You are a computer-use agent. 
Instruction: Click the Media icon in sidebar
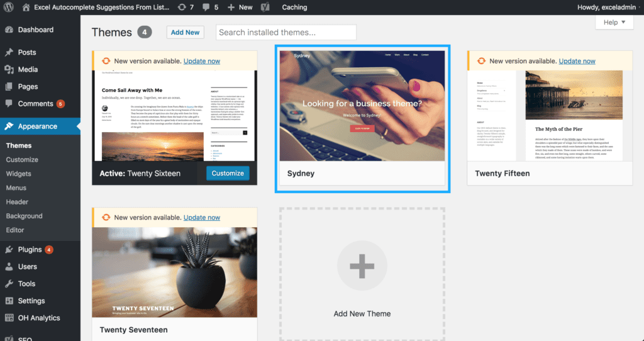coord(9,69)
